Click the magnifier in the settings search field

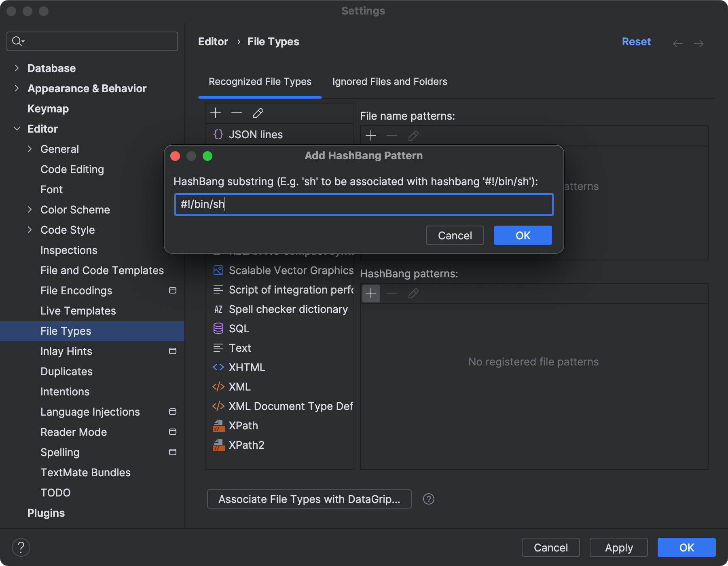17,41
